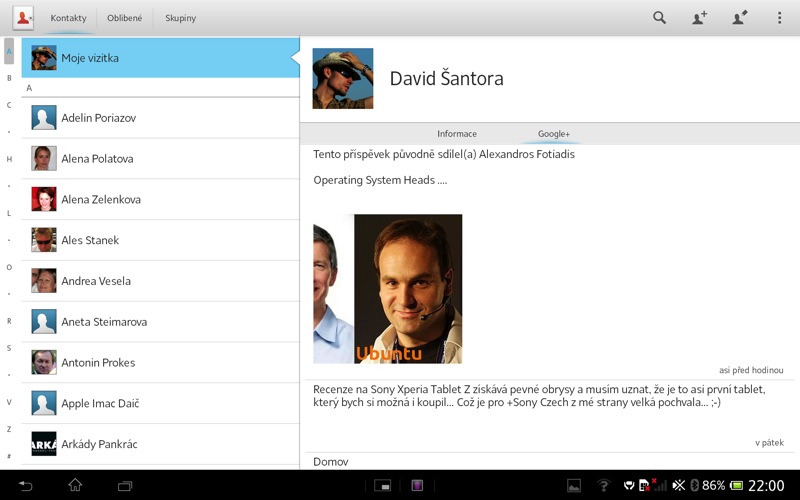
Task: Switch to the Google+ tab
Action: pyautogui.click(x=554, y=134)
